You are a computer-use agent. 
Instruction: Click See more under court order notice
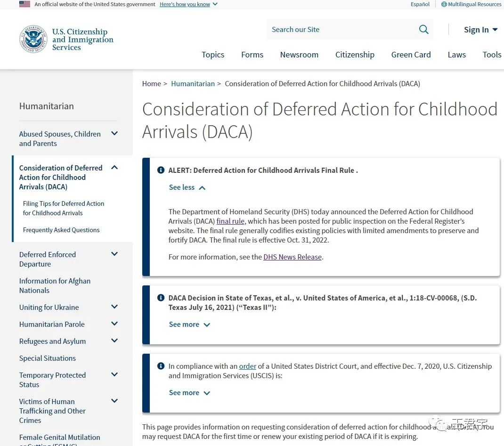[x=189, y=393]
